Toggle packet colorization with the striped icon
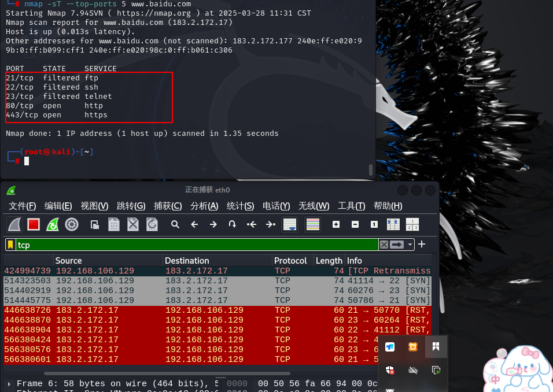Image resolution: width=553 pixels, height=392 pixels. [x=313, y=224]
